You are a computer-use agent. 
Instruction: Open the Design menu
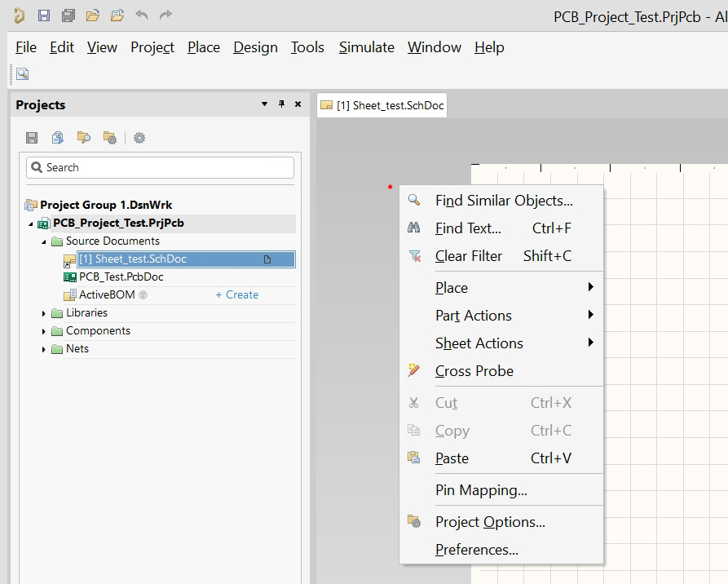pos(255,47)
